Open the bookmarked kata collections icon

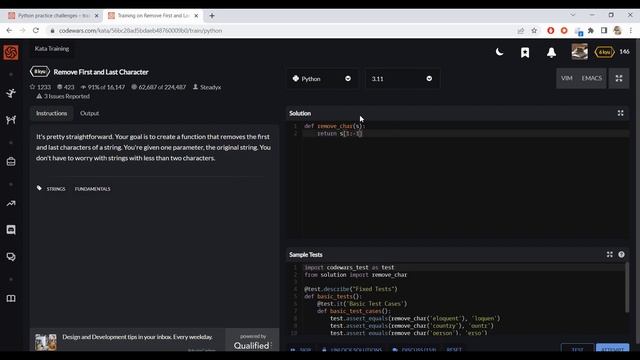click(x=525, y=52)
